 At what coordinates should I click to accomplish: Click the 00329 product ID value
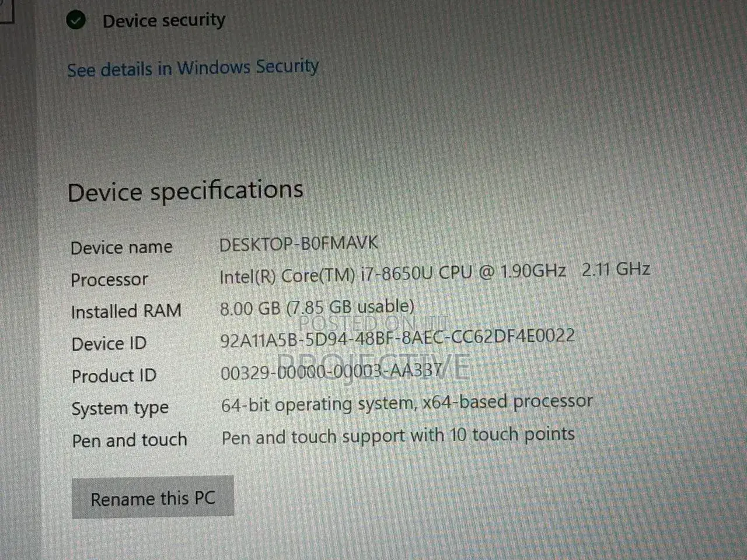tap(331, 371)
